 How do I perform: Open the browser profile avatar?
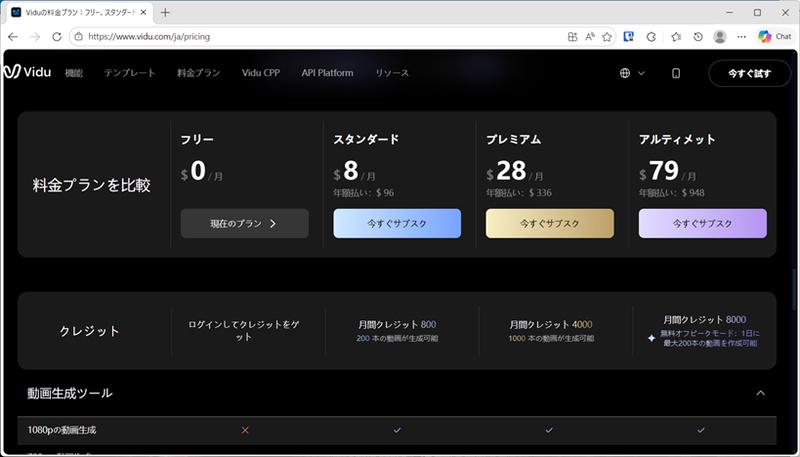[x=720, y=37]
